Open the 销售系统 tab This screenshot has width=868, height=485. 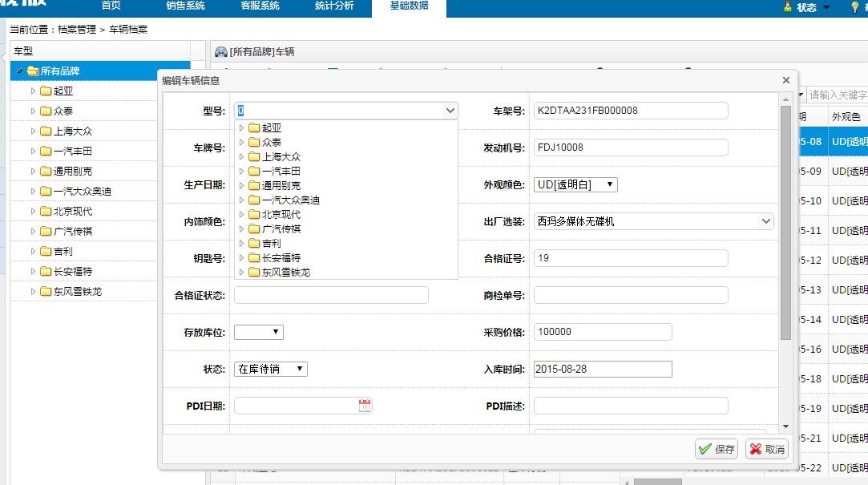point(185,6)
